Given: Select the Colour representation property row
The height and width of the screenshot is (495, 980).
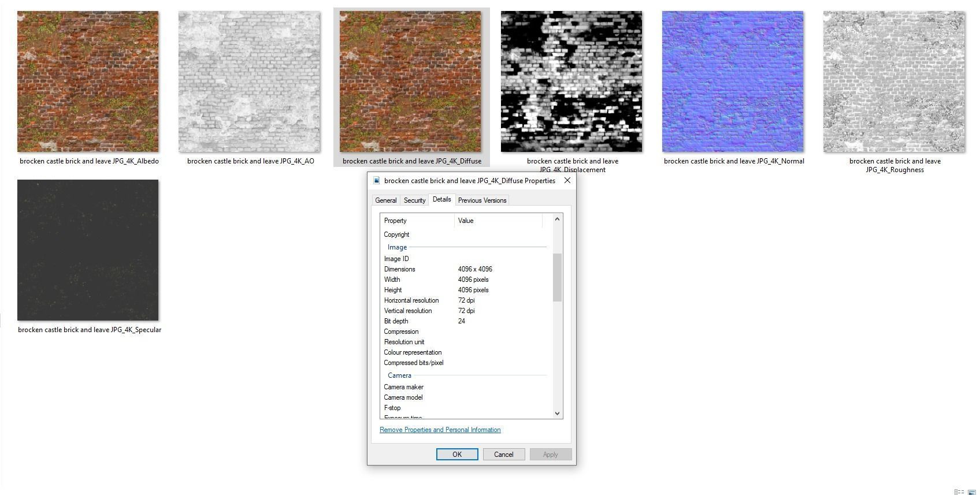Looking at the screenshot, I should (x=463, y=352).
